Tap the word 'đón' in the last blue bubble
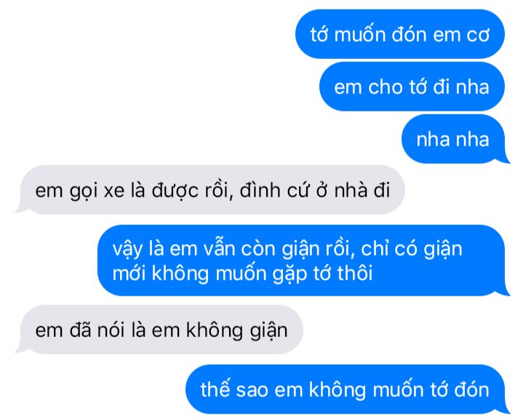 [x=471, y=389]
